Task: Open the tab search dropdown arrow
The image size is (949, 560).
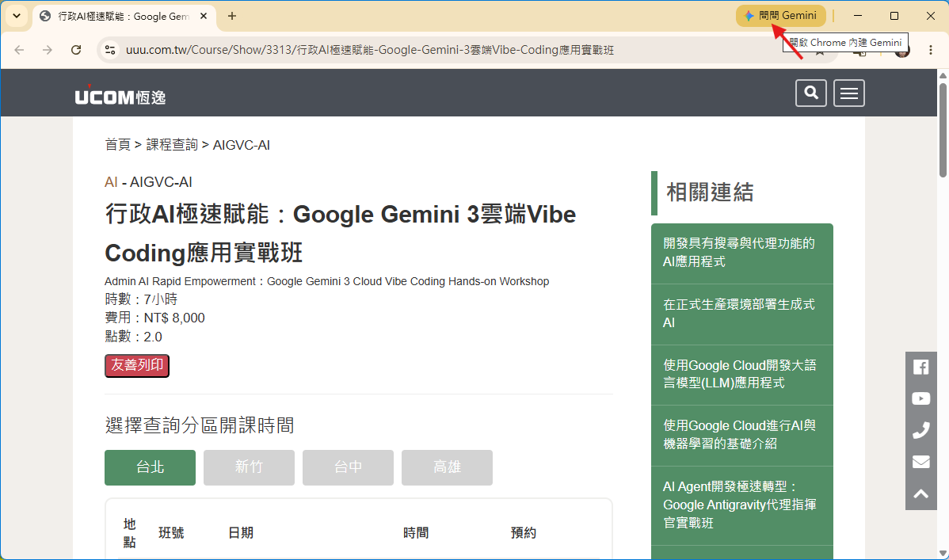Action: click(x=17, y=17)
